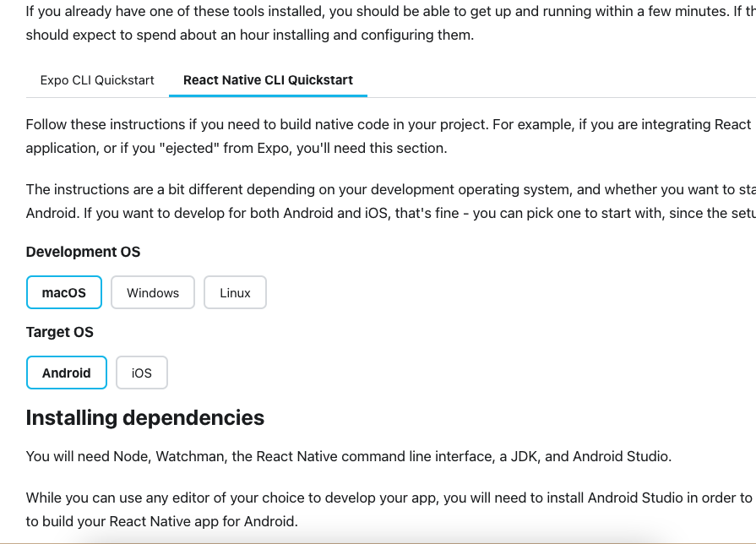Click the word 'JDK' in the dependencies sentence
Screen dimensions: 756x544
pos(523,456)
